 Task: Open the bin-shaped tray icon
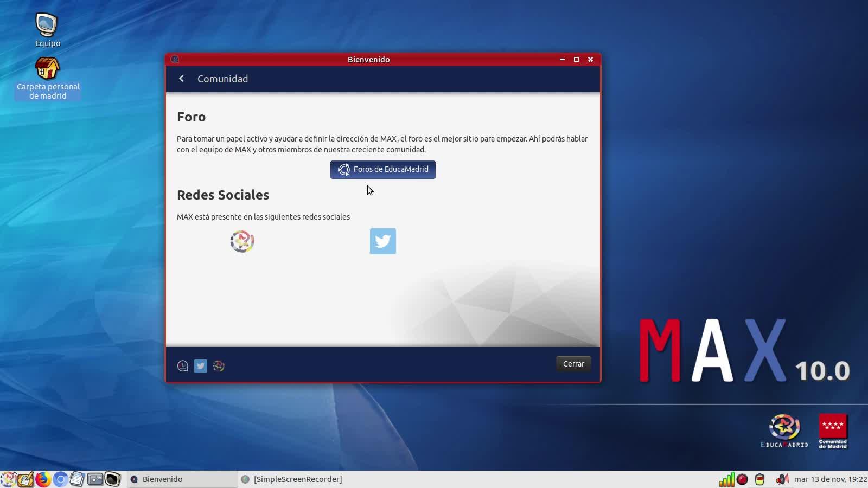(x=760, y=479)
